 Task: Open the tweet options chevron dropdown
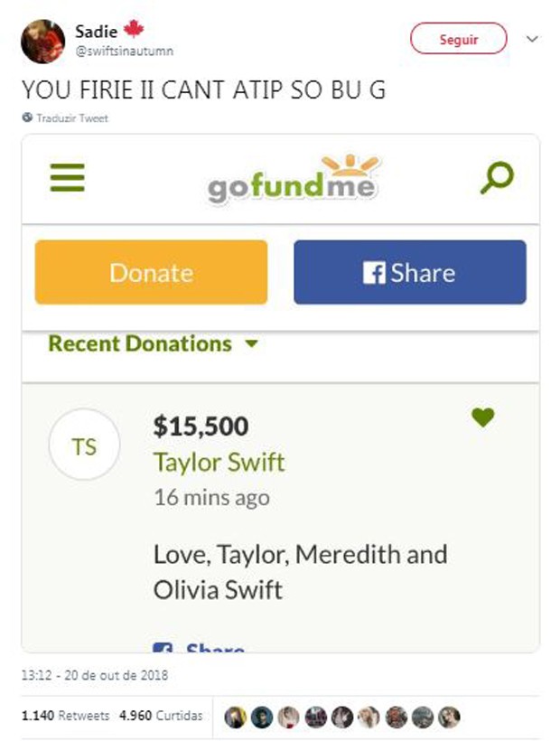532,39
